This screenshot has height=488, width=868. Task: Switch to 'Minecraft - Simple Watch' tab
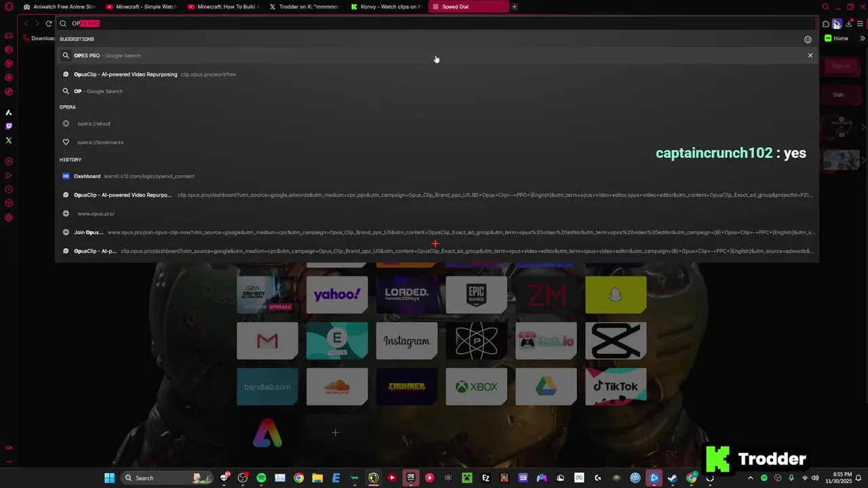142,7
